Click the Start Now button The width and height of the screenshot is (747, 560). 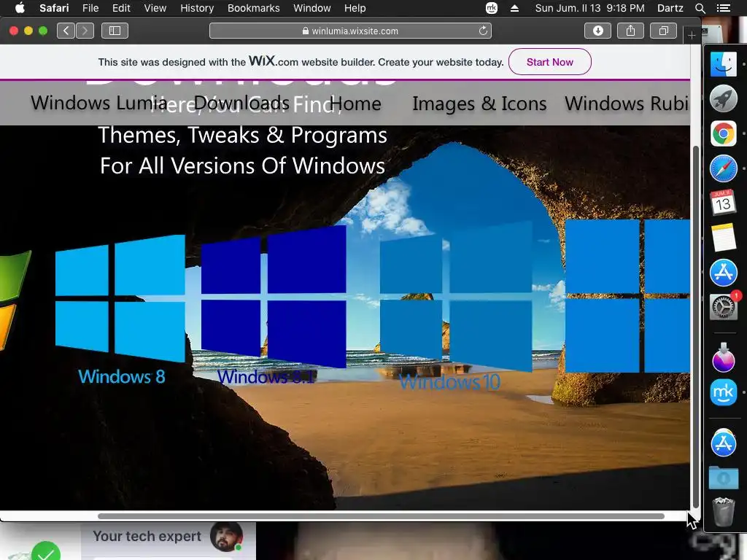[x=550, y=62]
